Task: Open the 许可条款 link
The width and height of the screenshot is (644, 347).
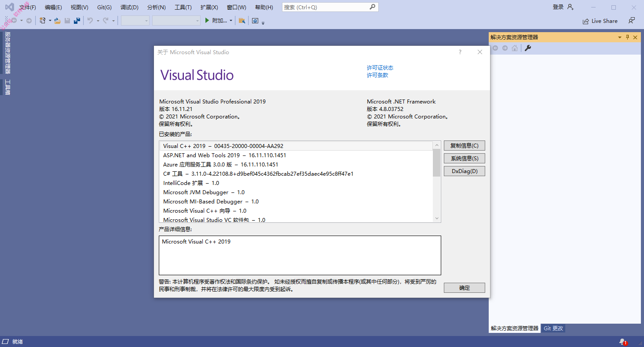Action: [377, 75]
